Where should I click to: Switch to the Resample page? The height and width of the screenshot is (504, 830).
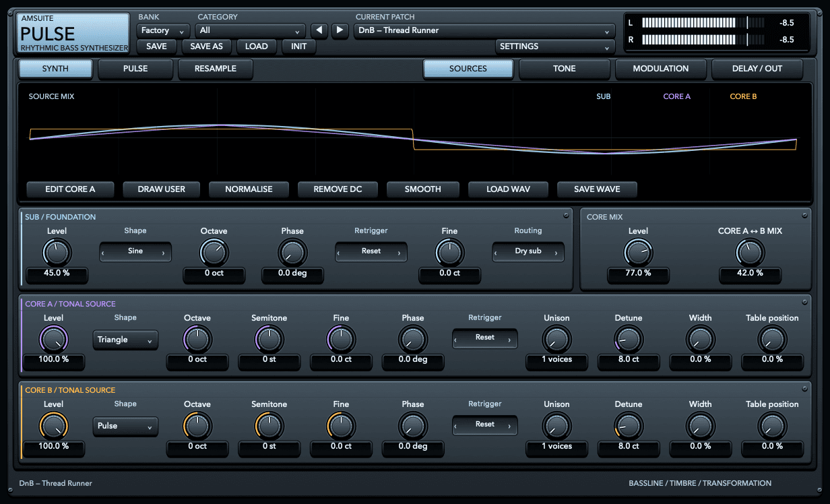click(216, 69)
